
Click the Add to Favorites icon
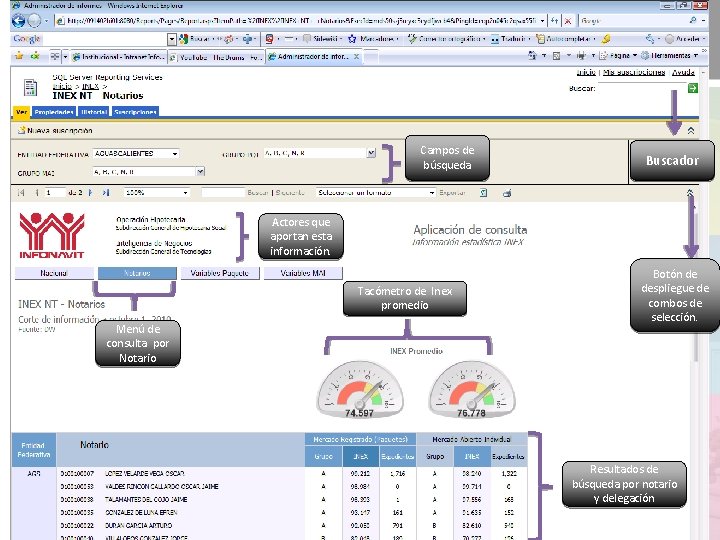coord(35,56)
